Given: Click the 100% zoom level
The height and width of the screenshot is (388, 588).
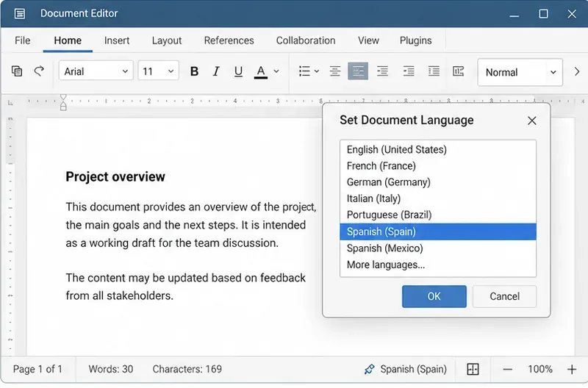Looking at the screenshot, I should [540, 369].
